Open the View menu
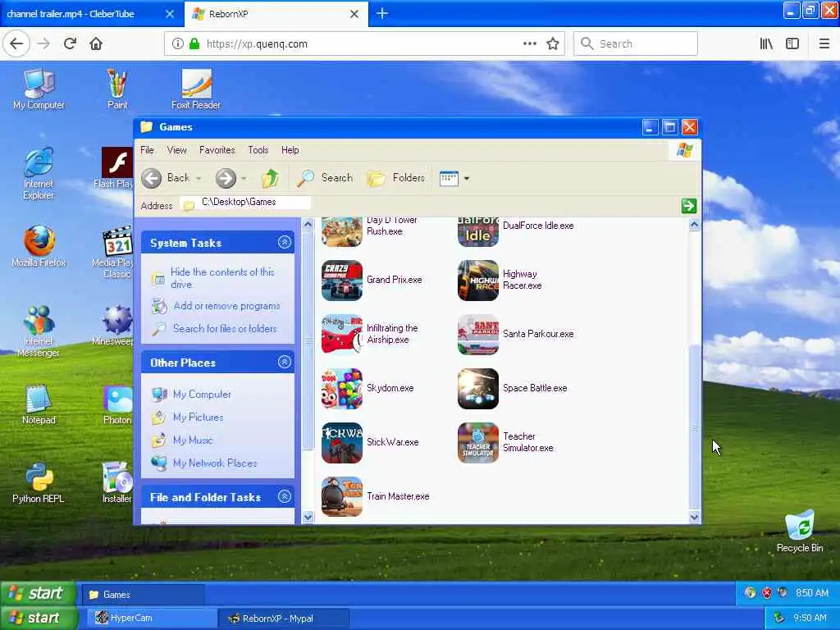Viewport: 840px width, 630px height. coord(177,150)
